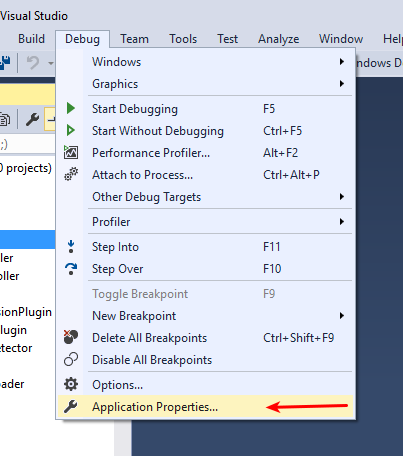Screen dimensions: 403x456
Task: Click the Disable All Breakpoints circles icon
Action: click(71, 359)
